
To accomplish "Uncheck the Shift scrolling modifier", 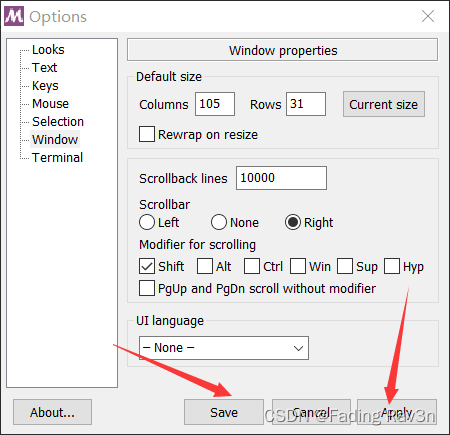I will (x=147, y=266).
